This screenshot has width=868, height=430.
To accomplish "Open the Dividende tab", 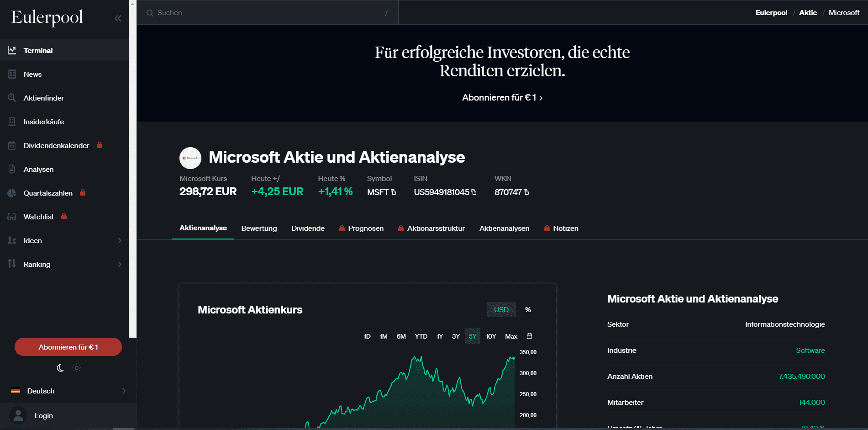I will [308, 228].
